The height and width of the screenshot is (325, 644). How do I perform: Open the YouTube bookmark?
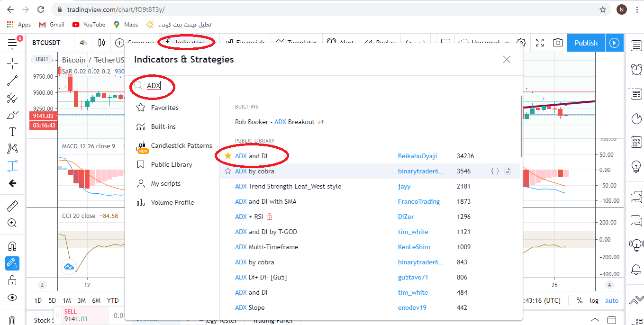89,25
